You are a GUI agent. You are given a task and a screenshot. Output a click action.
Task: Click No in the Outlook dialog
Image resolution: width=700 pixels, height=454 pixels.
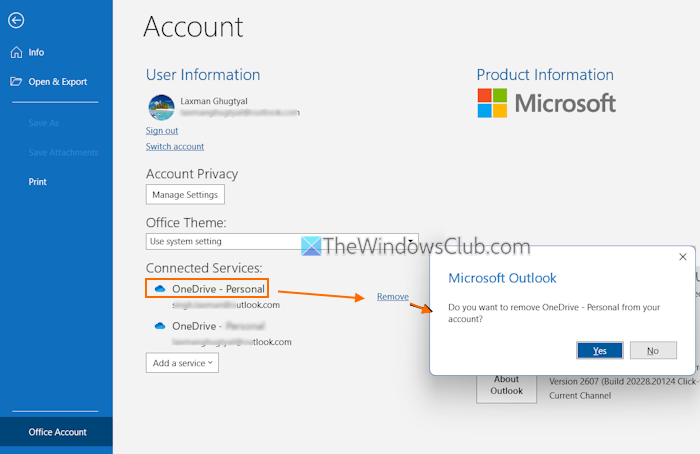click(653, 350)
